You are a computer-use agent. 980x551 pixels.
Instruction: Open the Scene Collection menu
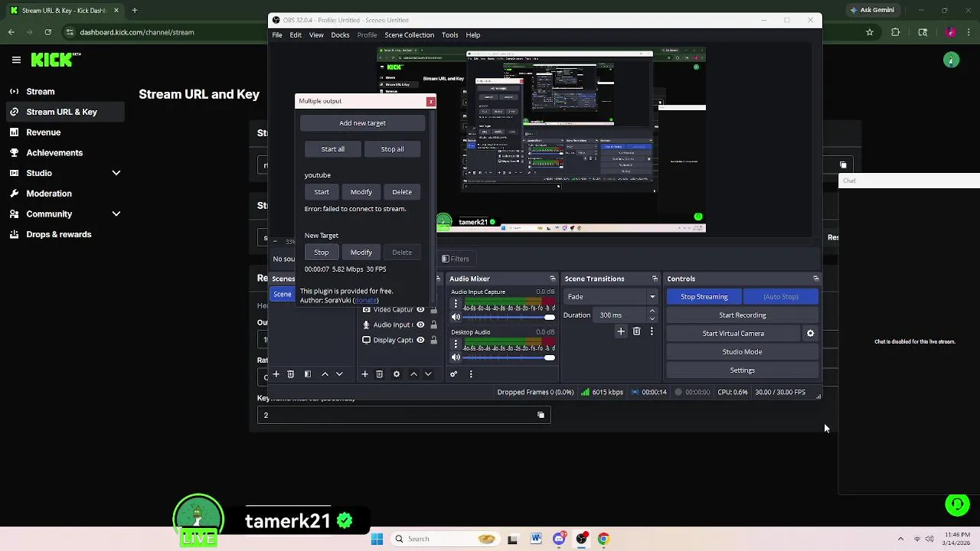click(409, 35)
